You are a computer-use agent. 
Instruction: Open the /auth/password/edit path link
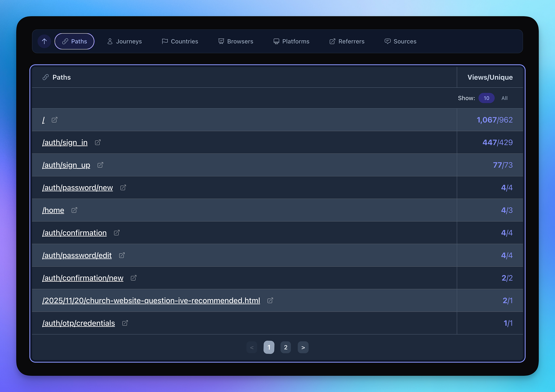(77, 255)
